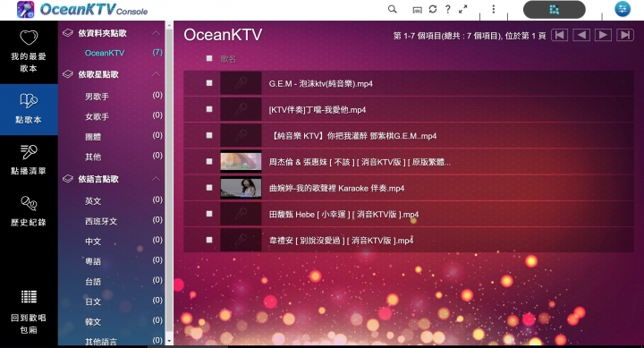Click the sidebar scrollbar up arrow
Viewport: 644px width, 348px height.
pyautogui.click(x=169, y=25)
